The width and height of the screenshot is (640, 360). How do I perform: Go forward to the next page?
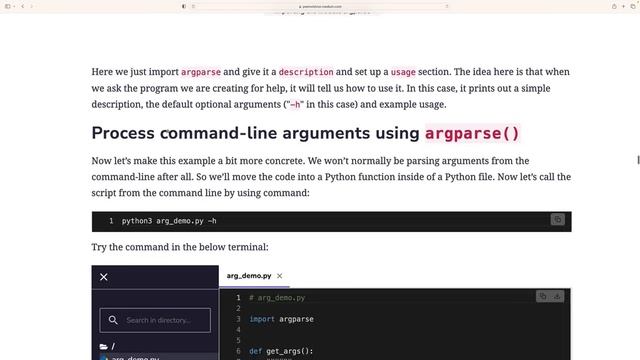click(x=32, y=6)
